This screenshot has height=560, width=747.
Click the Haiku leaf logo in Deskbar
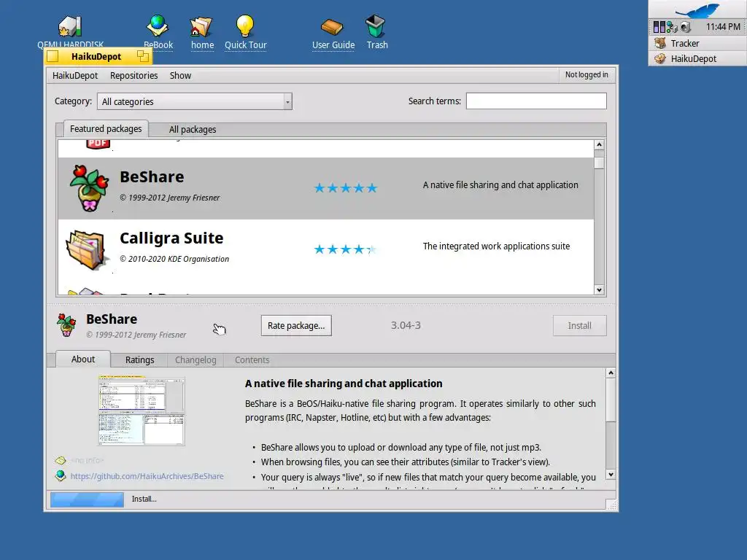point(698,10)
